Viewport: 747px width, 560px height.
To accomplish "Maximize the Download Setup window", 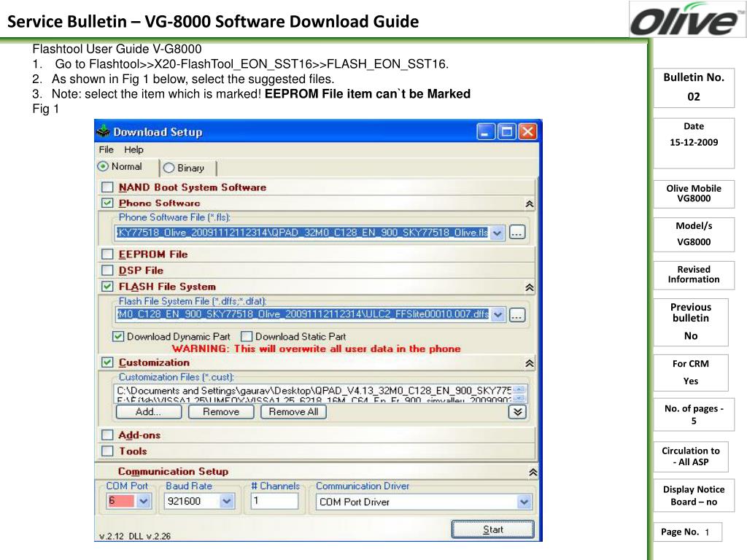I will (506, 131).
